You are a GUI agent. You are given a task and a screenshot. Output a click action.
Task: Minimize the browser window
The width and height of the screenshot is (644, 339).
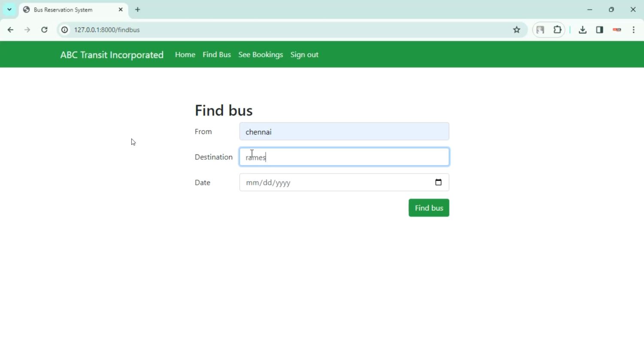(x=589, y=9)
